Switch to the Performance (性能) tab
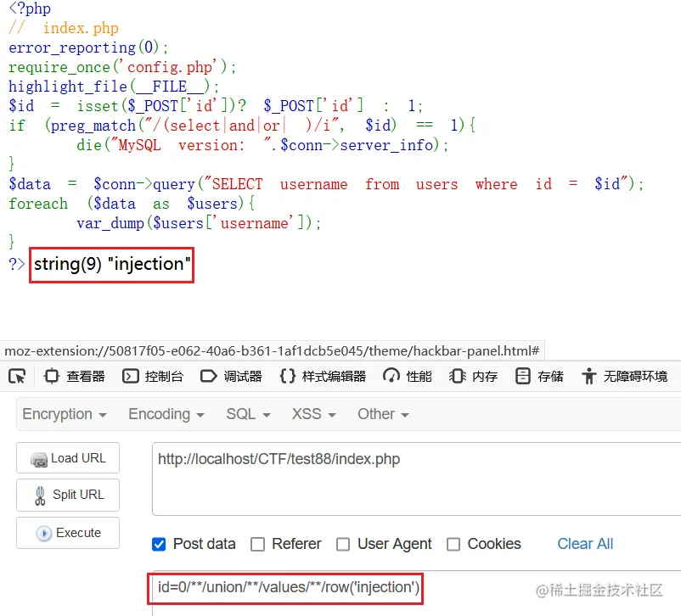681x616 pixels. (x=408, y=376)
